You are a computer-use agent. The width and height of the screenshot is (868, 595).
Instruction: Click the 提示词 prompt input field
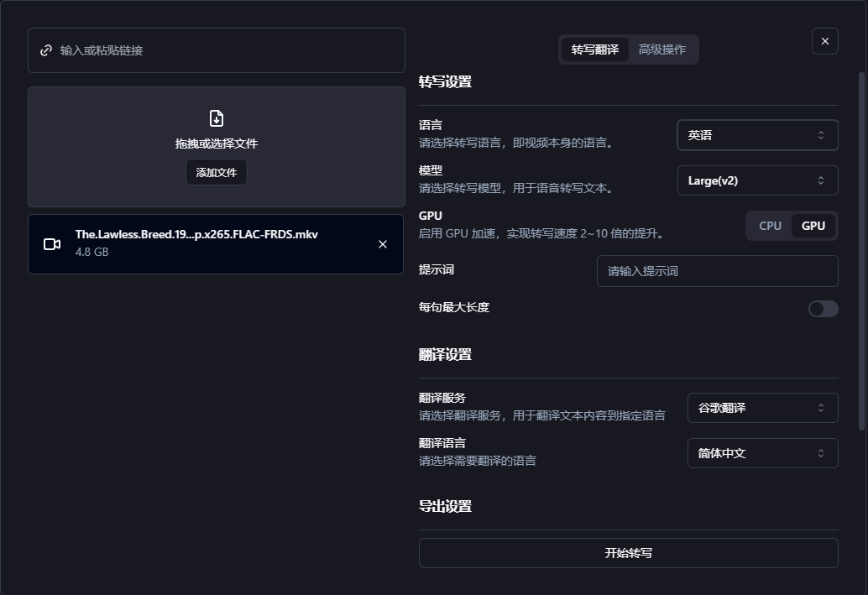pos(717,271)
